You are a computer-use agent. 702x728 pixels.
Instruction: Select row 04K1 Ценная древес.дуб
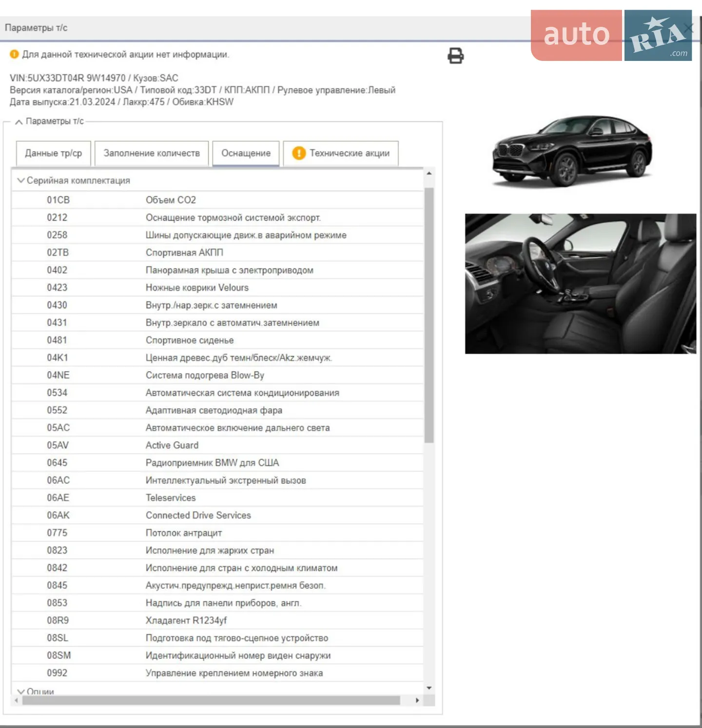(217, 358)
